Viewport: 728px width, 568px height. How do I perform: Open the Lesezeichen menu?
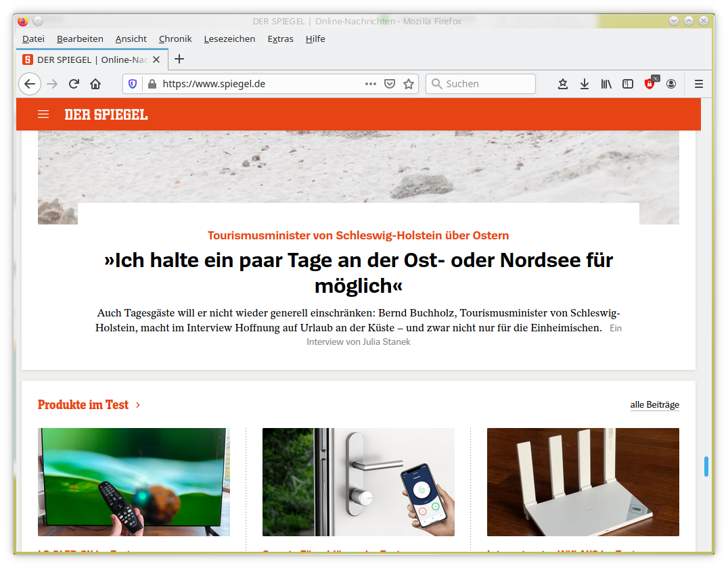tap(229, 39)
